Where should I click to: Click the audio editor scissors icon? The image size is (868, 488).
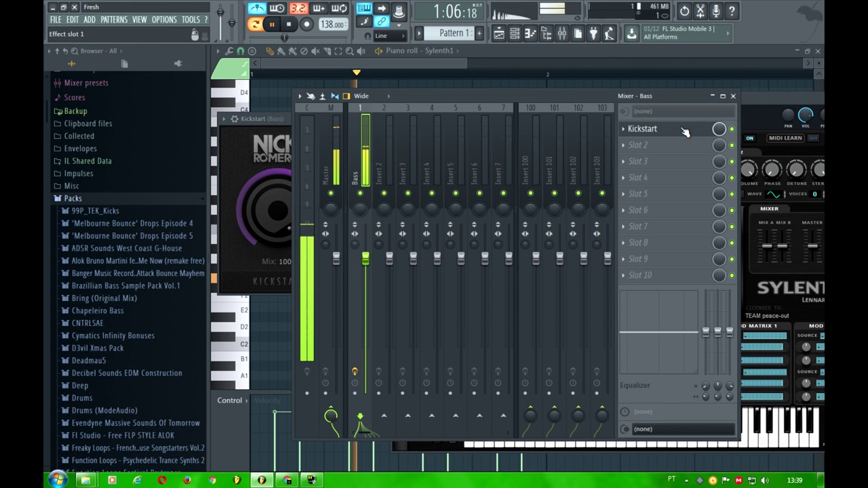[x=701, y=11]
